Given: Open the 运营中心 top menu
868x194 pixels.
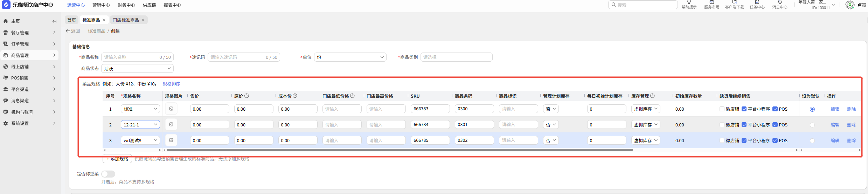Looking at the screenshot, I should (76, 5).
